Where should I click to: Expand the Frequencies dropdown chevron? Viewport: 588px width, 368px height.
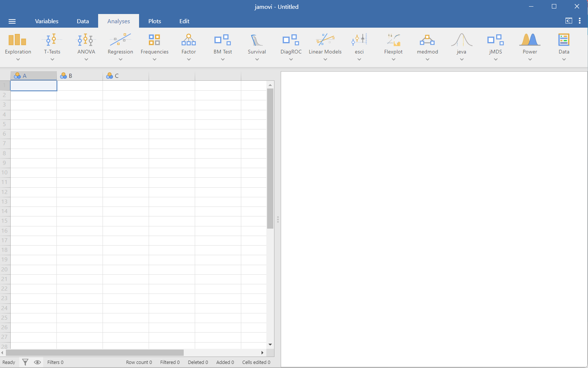155,59
